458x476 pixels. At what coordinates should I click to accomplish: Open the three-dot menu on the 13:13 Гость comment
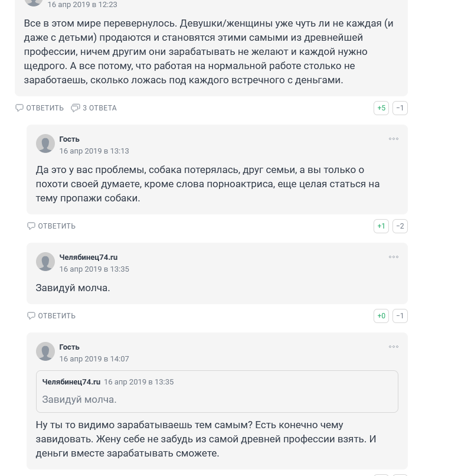(x=394, y=139)
